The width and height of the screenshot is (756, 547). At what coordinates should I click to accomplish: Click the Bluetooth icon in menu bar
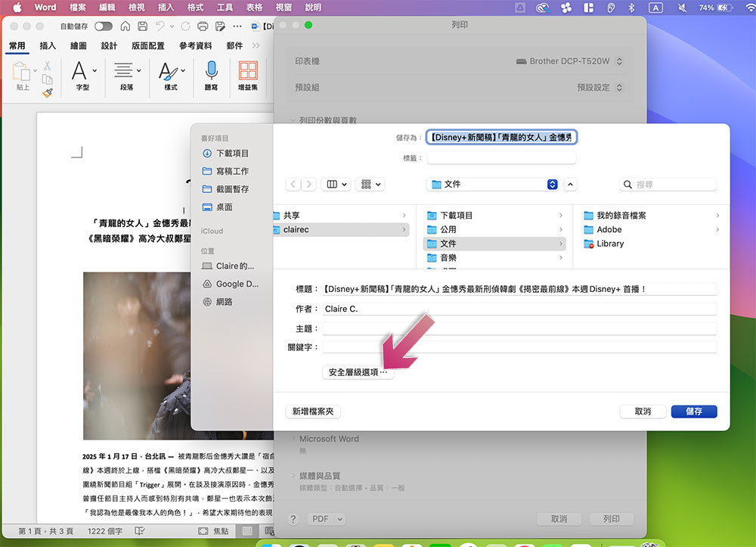click(x=631, y=8)
